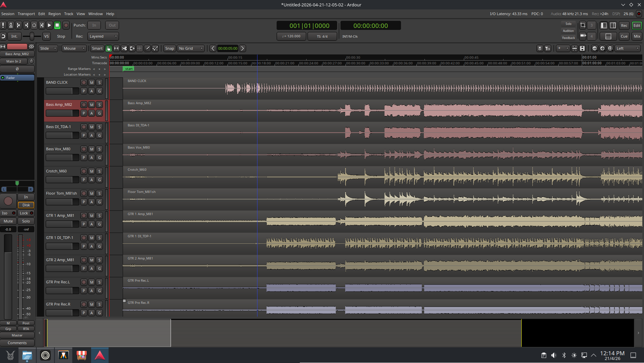Arm the global record button
The height and width of the screenshot is (363, 644).
[x=66, y=25]
